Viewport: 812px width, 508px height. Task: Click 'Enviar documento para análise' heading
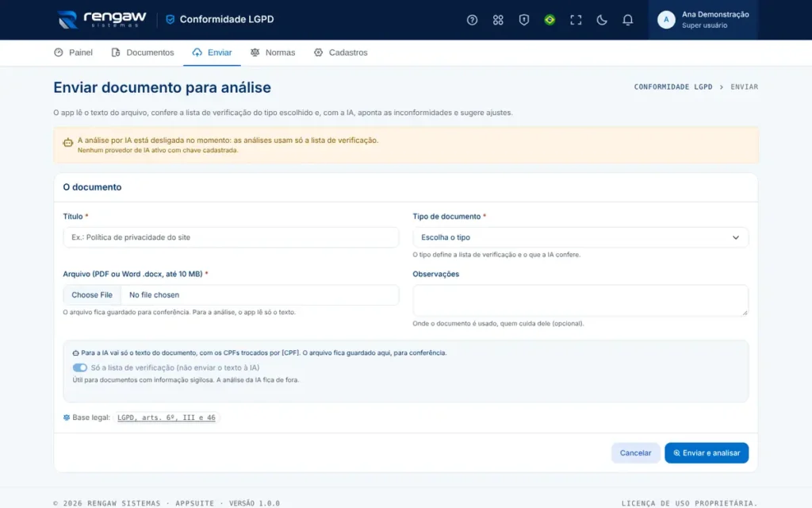click(x=162, y=87)
